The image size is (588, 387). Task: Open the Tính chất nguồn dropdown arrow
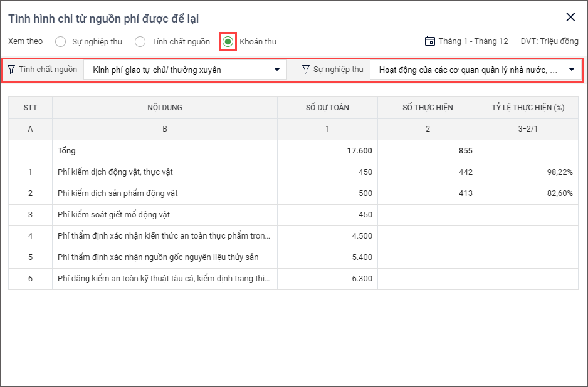tap(277, 70)
